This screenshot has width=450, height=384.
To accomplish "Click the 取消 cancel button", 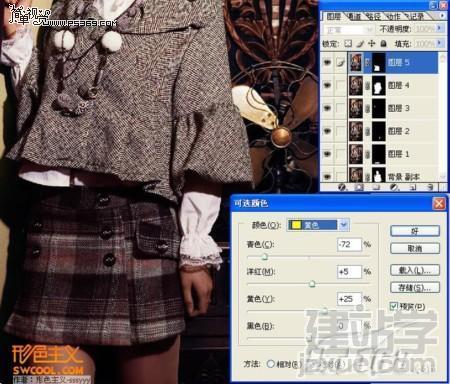I will point(415,248).
